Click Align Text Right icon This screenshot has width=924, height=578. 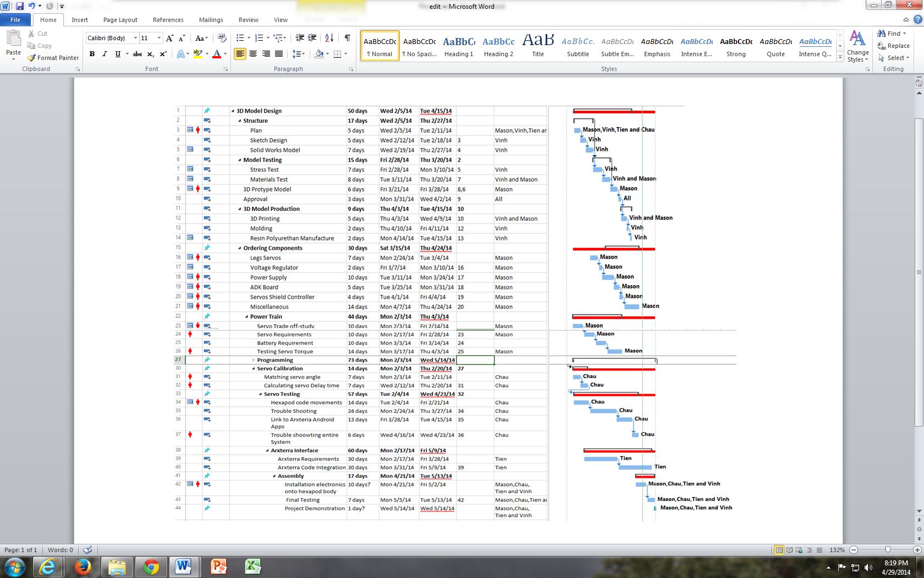[x=266, y=54]
